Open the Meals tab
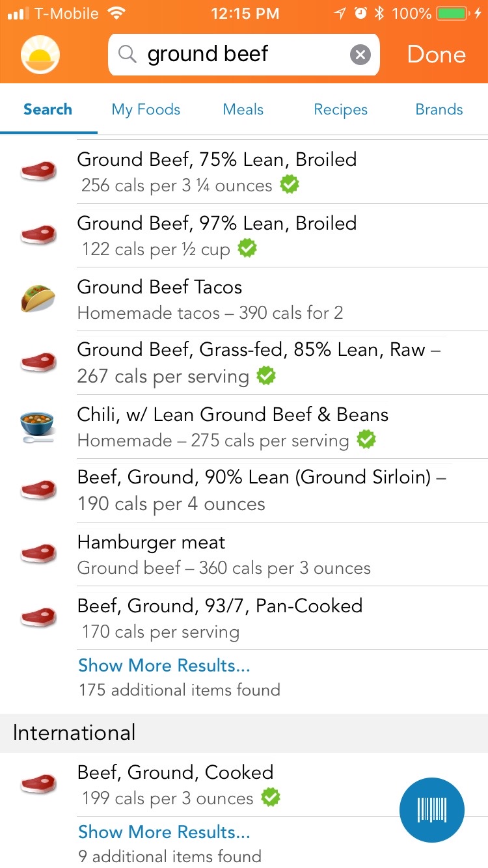This screenshot has width=488, height=868. [x=243, y=109]
